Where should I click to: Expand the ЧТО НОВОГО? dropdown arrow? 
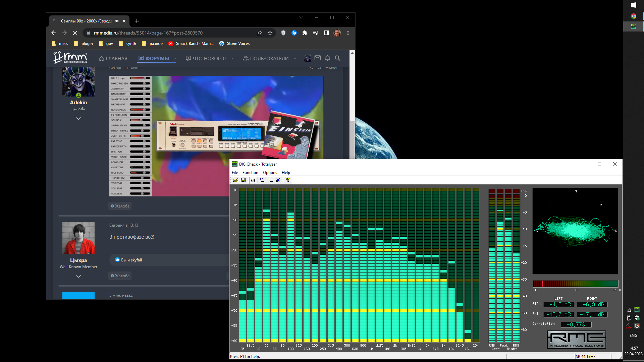[x=232, y=58]
